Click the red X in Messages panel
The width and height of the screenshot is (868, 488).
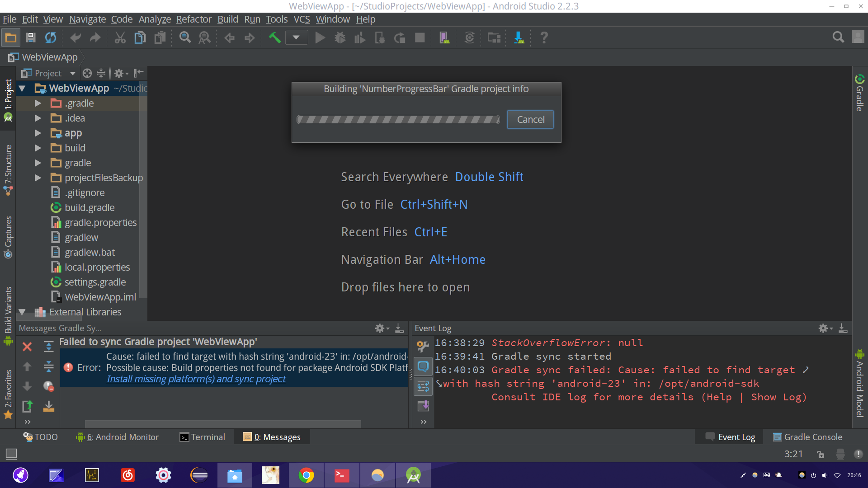tap(27, 347)
